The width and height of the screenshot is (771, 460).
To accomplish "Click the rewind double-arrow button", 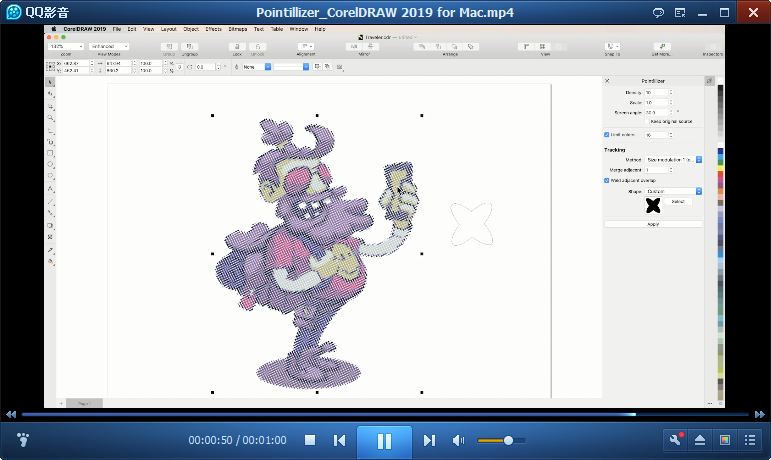I will coord(11,414).
